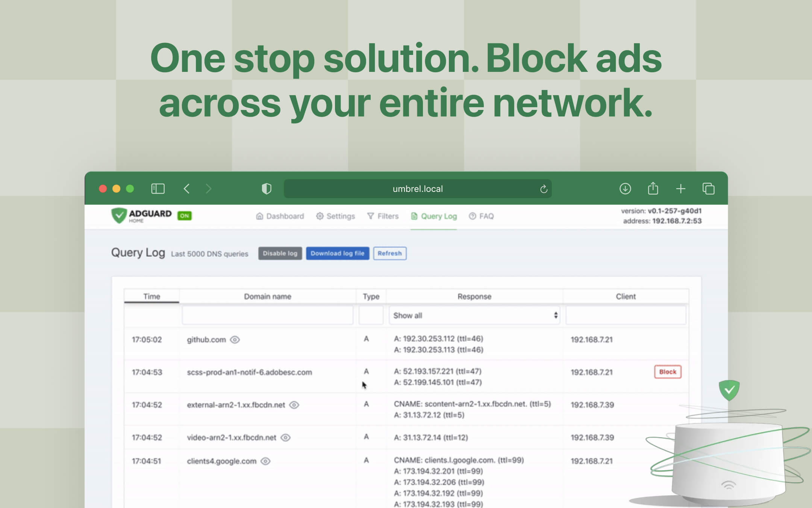The image size is (812, 508).
Task: Sort by Client column header
Action: click(626, 296)
